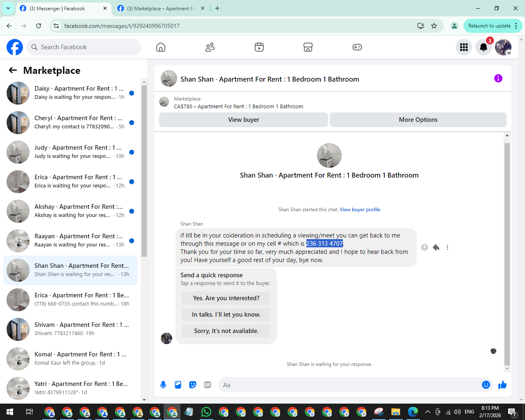Reload the page
The width and height of the screenshot is (525, 420).
39,26
